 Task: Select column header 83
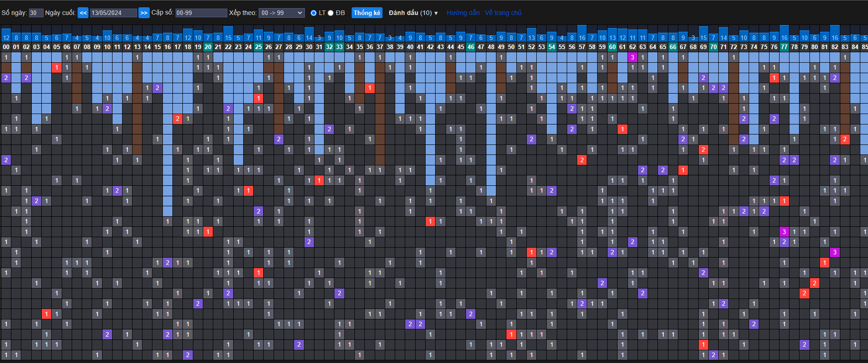point(845,47)
